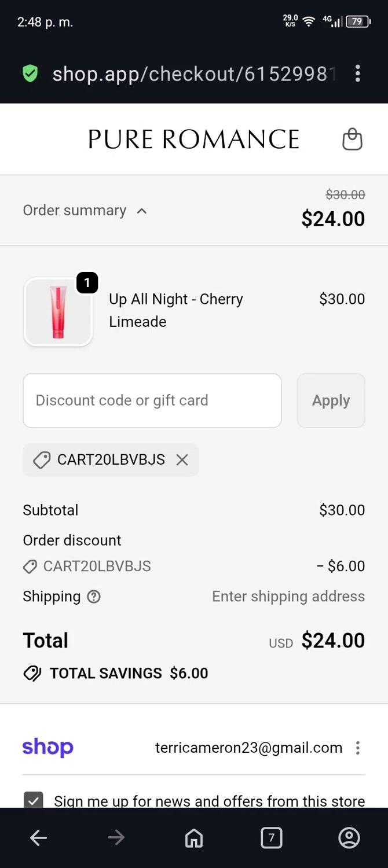Tap the shop.app checkout URL address bar
Screen dimensions: 388x868
pyautogui.click(x=194, y=73)
